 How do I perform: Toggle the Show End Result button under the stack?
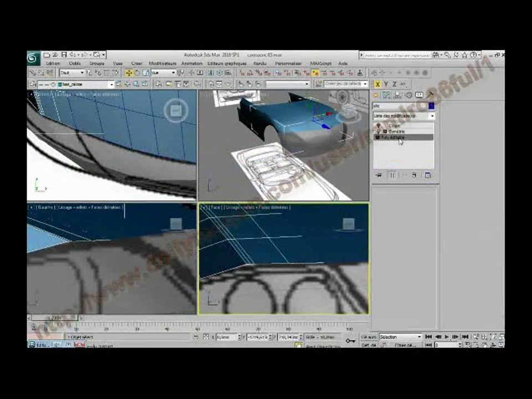392,175
